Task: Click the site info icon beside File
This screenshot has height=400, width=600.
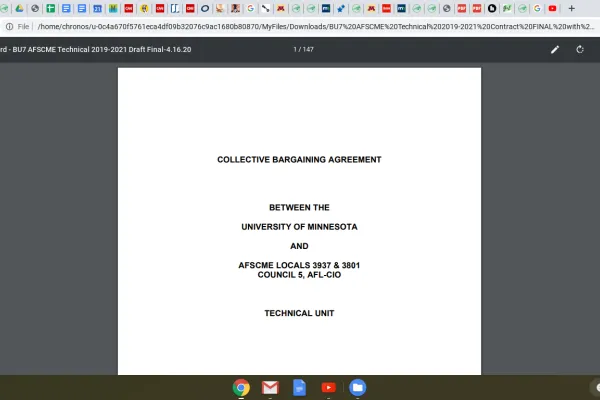Action: coord(9,26)
